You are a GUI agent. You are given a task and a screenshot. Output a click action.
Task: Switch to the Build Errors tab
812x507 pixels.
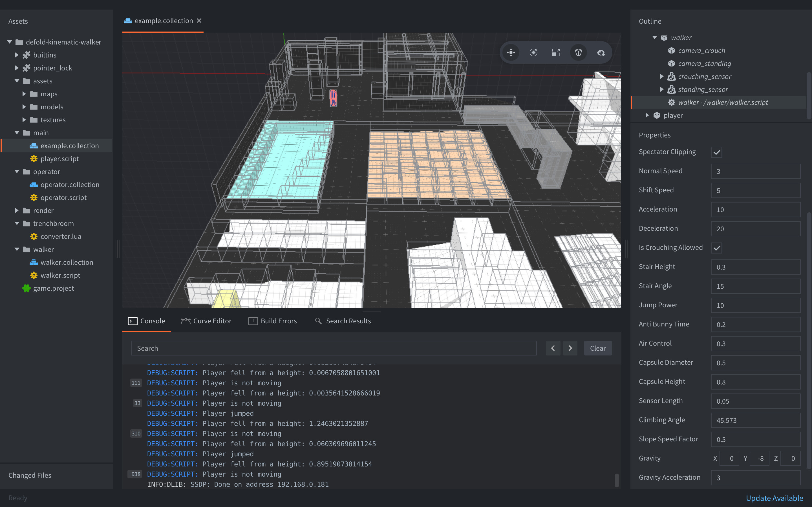pyautogui.click(x=273, y=321)
